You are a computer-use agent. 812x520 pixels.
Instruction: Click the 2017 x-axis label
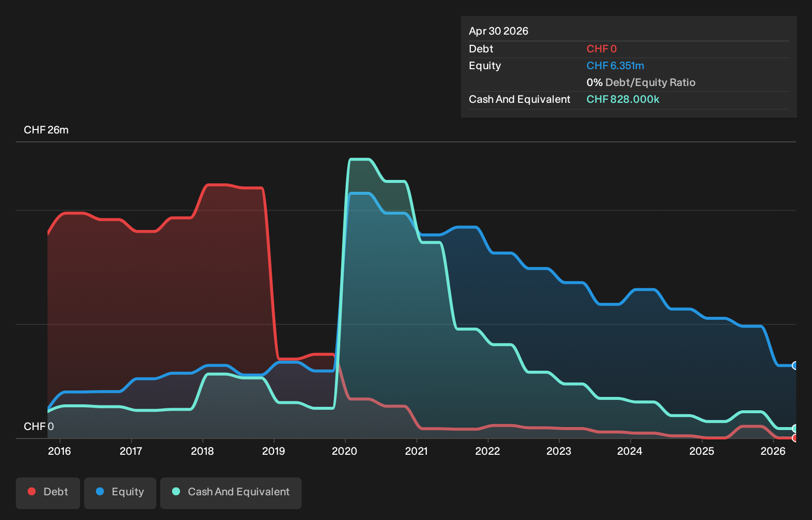pyautogui.click(x=131, y=451)
